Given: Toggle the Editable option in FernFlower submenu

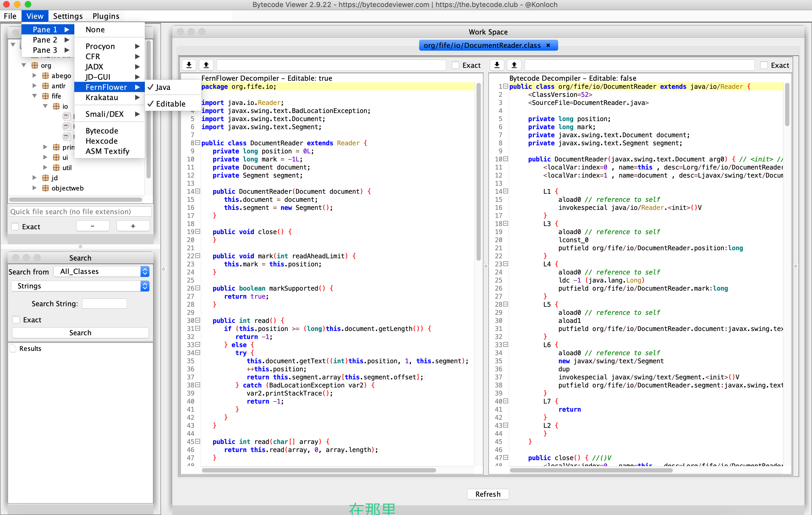Looking at the screenshot, I should point(170,104).
